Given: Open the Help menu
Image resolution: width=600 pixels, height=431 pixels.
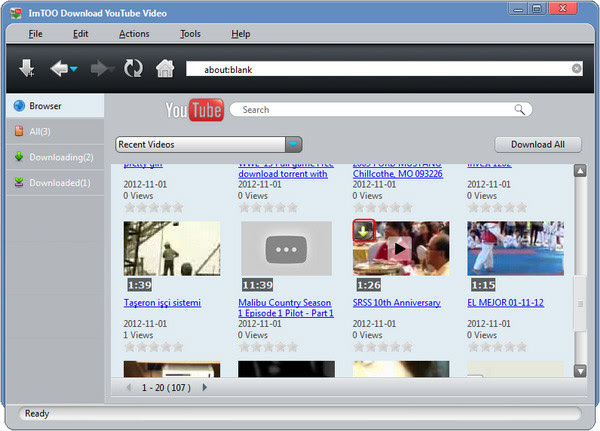Looking at the screenshot, I should 240,34.
